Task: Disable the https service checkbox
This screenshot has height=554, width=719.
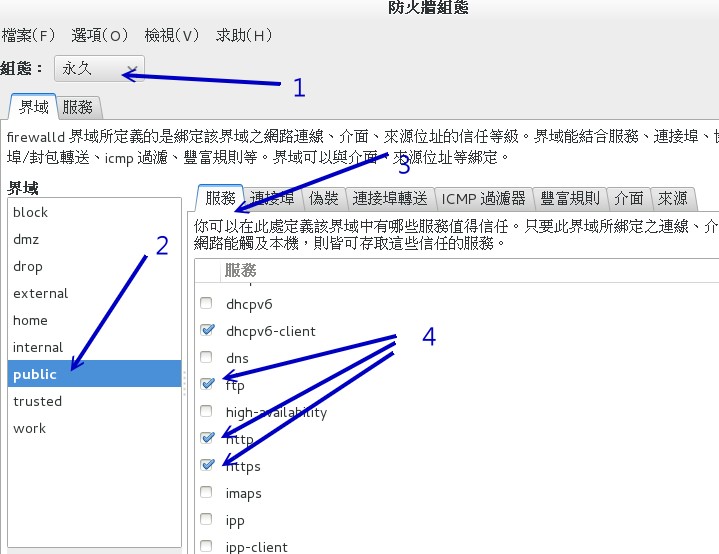Action: point(207,465)
